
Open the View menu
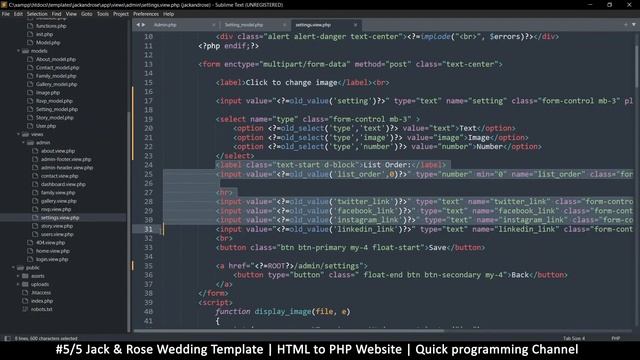[71, 14]
